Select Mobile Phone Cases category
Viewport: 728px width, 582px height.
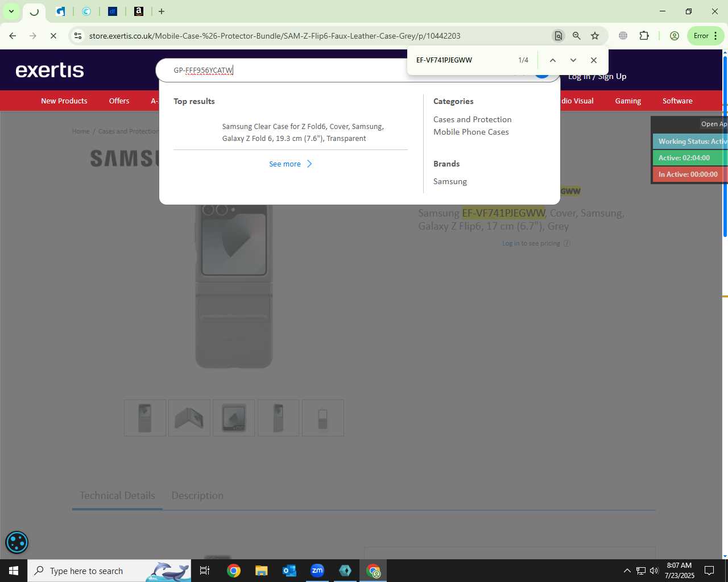471,132
